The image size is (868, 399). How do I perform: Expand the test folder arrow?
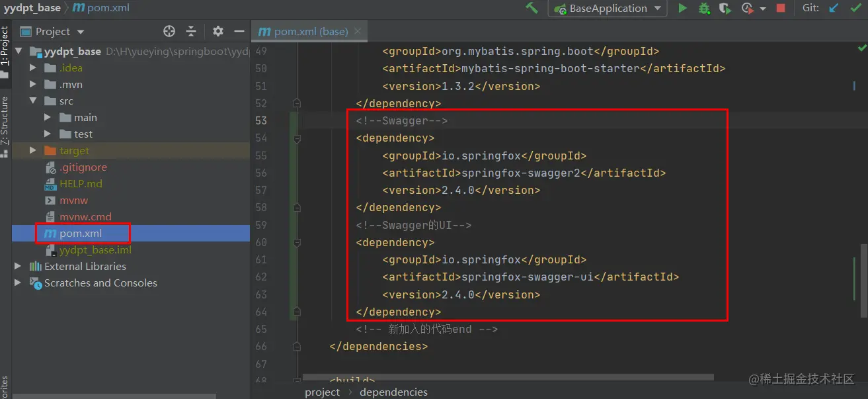point(48,134)
